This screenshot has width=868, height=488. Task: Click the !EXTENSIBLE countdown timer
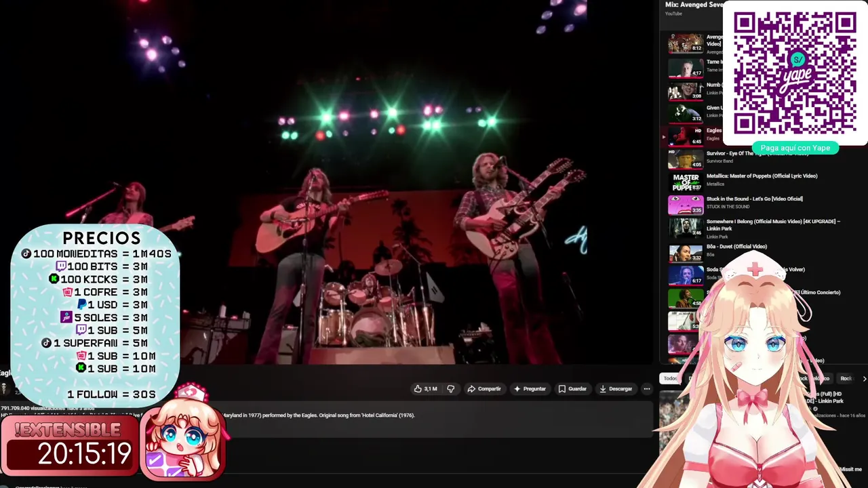[70, 445]
